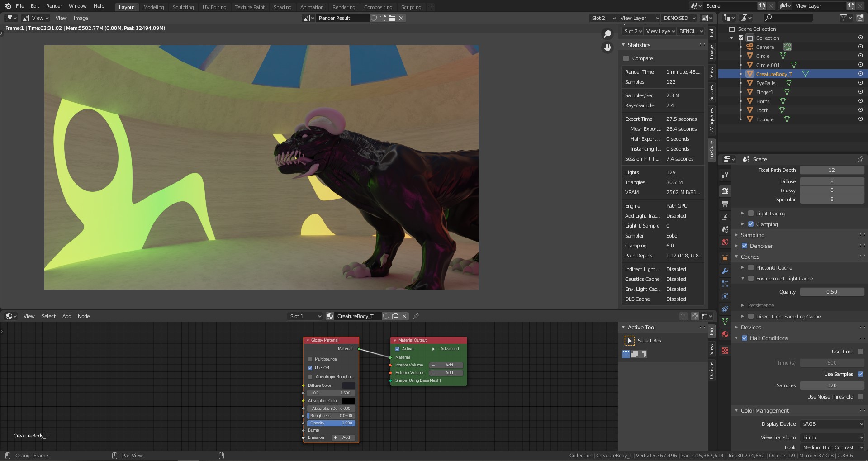The width and height of the screenshot is (868, 461).
Task: Open the View Transform Filmic dropdown
Action: tap(832, 437)
